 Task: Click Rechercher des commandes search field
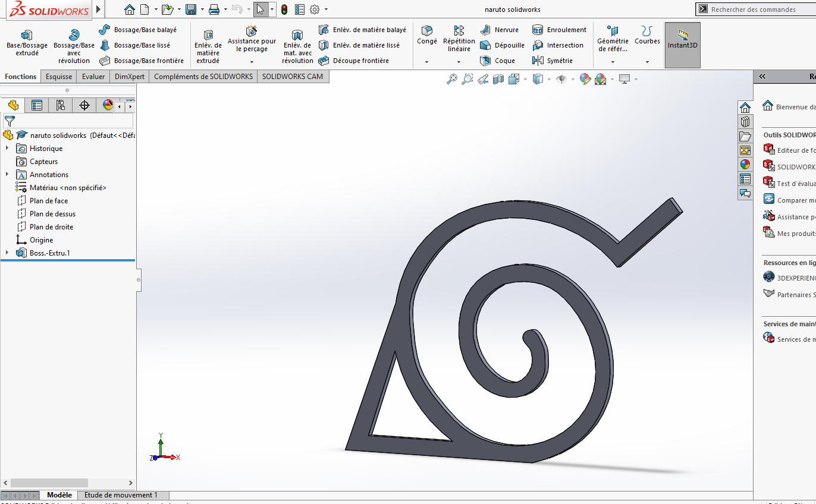[755, 10]
